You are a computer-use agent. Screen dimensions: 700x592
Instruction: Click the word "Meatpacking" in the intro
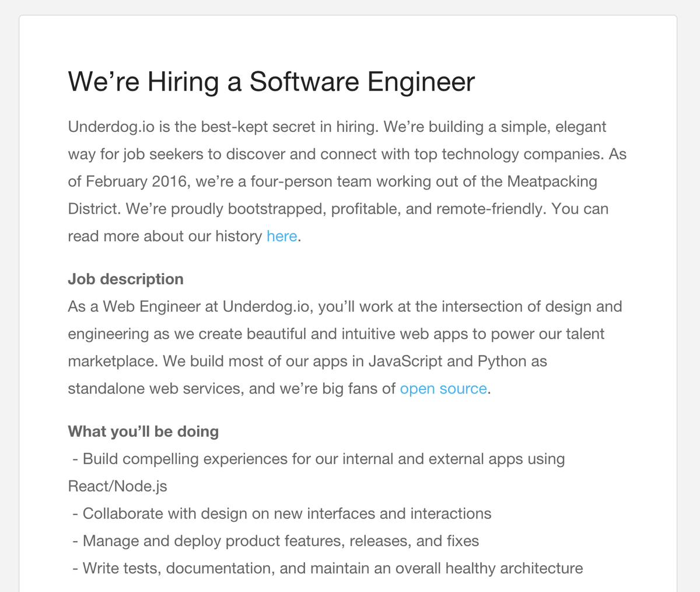(x=552, y=182)
